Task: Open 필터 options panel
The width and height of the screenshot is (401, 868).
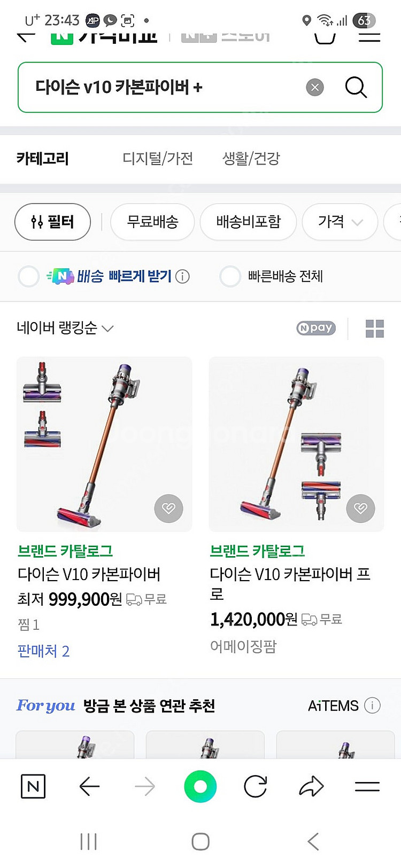Action: pos(52,222)
